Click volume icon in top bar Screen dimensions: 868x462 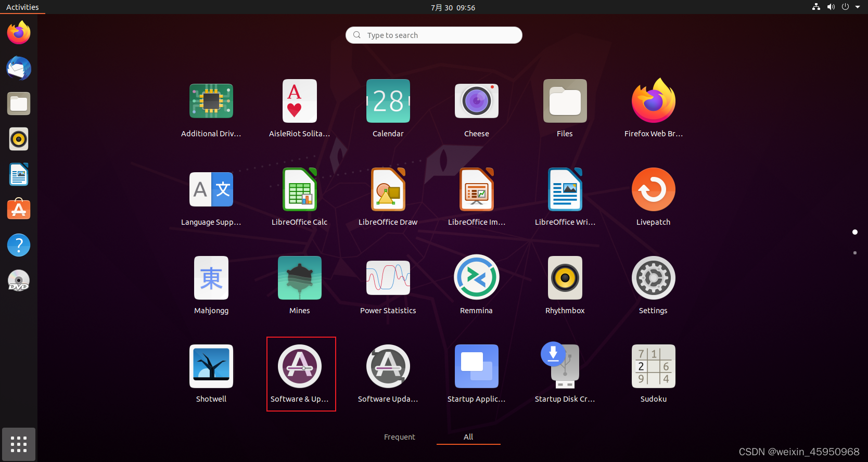(x=831, y=7)
